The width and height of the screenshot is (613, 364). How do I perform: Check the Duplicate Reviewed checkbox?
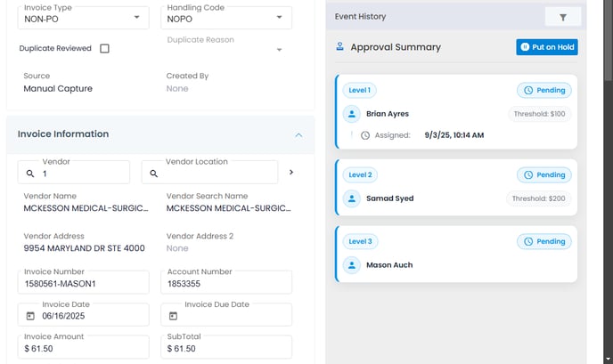[x=104, y=49]
